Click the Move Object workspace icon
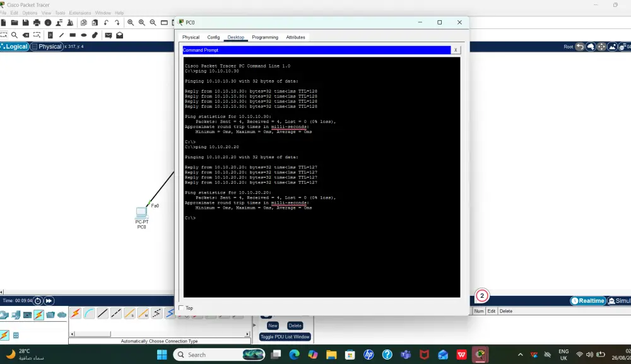The image size is (631, 364). pyautogui.click(x=601, y=47)
